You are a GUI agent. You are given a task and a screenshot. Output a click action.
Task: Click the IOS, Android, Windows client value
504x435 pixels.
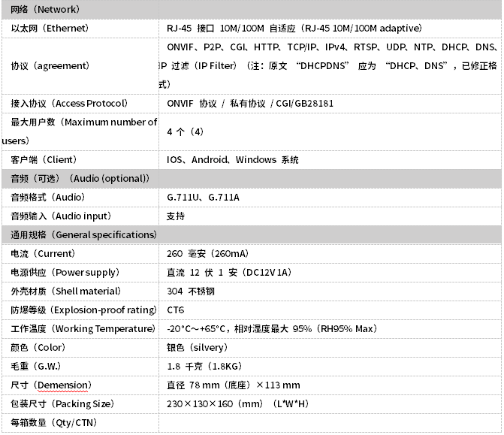click(x=232, y=160)
